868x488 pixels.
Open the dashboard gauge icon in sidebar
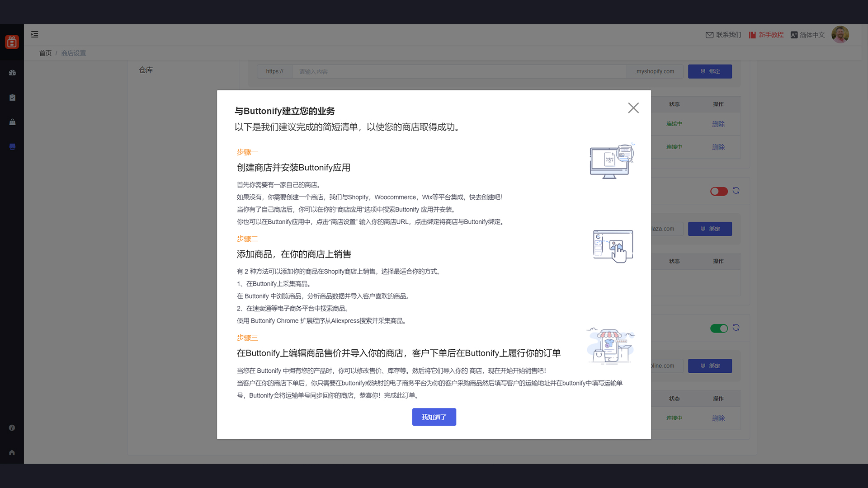click(x=12, y=73)
